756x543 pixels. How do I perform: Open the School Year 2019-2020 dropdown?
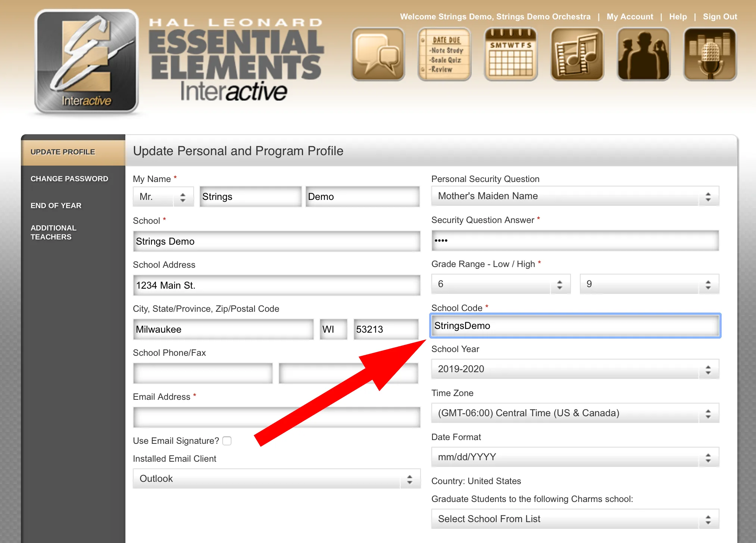[x=575, y=369]
